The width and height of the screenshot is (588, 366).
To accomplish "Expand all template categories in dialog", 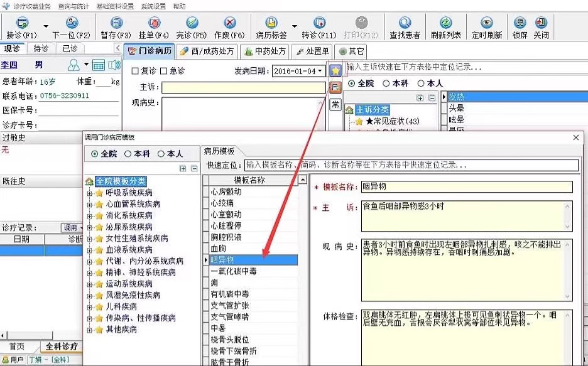I will [x=183, y=169].
